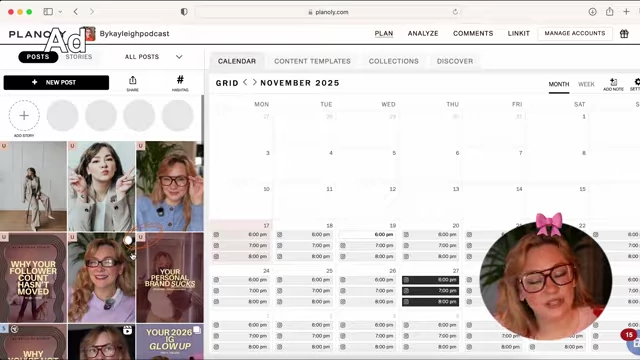
Task: Open the Content Templates tab
Action: pyautogui.click(x=312, y=61)
